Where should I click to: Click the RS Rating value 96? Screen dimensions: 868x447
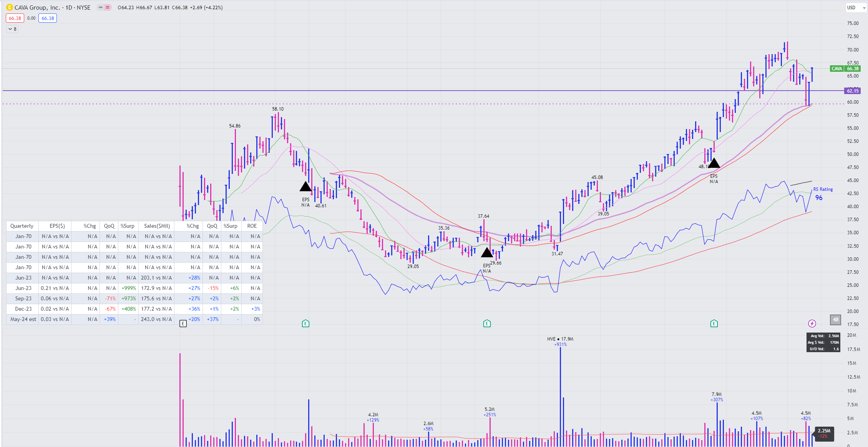click(819, 198)
